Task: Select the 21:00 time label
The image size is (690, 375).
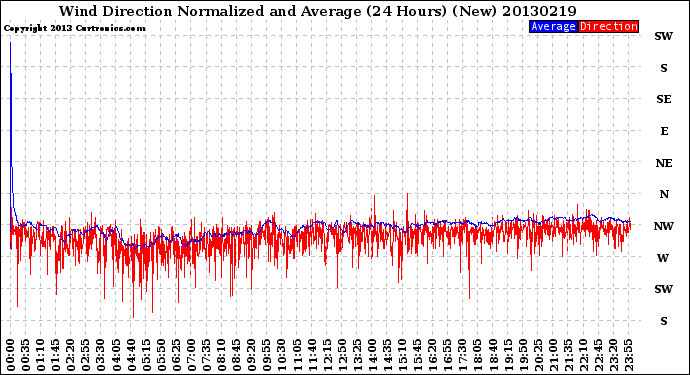Action: (x=552, y=355)
